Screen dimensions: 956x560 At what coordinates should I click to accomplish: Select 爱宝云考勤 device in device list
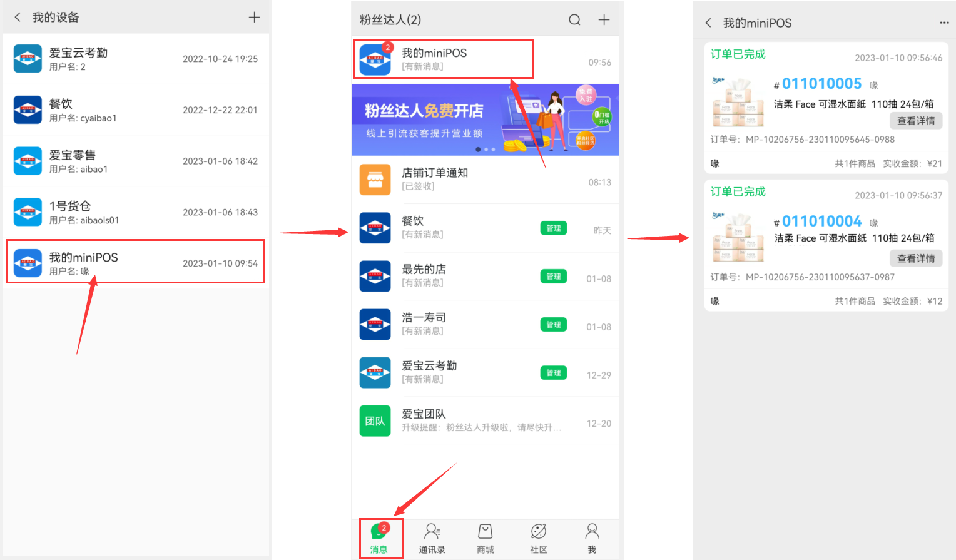tap(135, 59)
